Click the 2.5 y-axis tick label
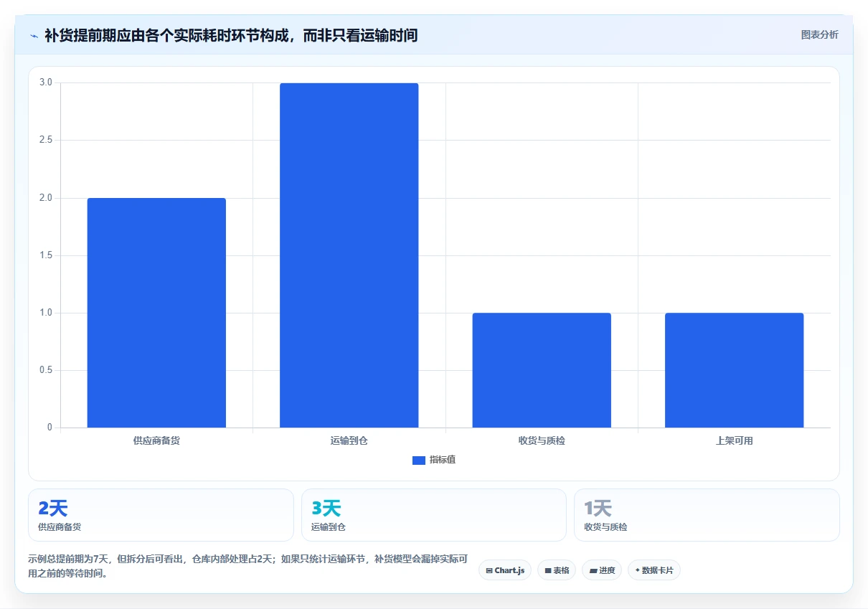The width and height of the screenshot is (868, 609). pos(46,140)
